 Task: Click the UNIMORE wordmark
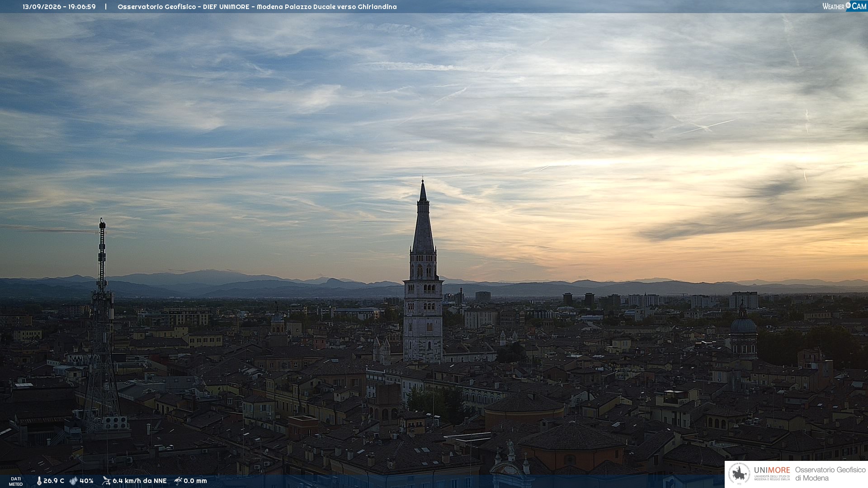(772, 470)
